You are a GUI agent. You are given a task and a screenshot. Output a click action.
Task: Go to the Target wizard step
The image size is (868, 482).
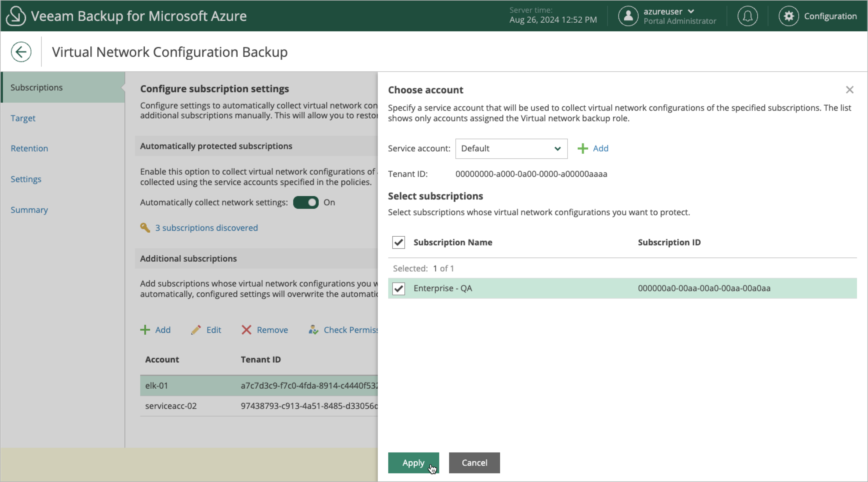23,118
